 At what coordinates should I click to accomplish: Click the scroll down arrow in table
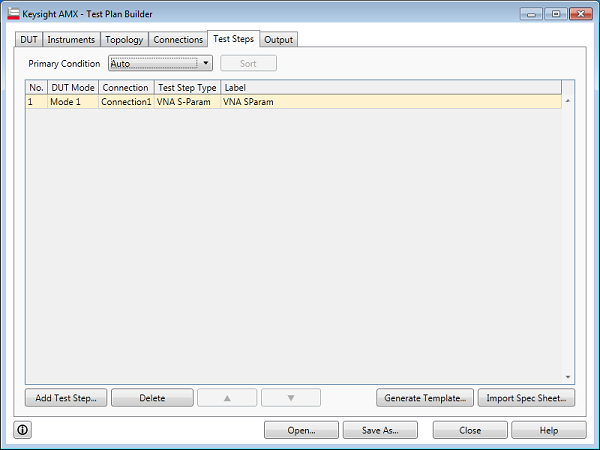(x=568, y=376)
